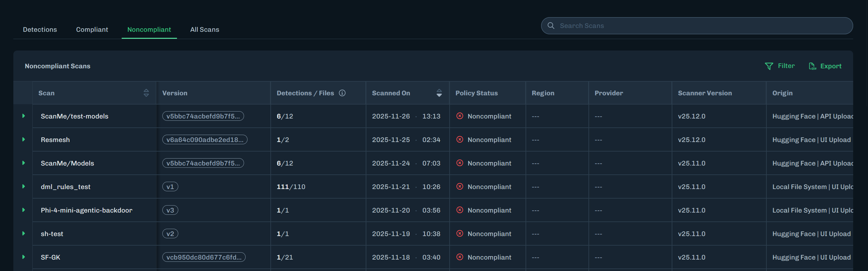This screenshot has height=271, width=868.
Task: Open the ScanMe/Models scan name
Action: click(x=67, y=163)
